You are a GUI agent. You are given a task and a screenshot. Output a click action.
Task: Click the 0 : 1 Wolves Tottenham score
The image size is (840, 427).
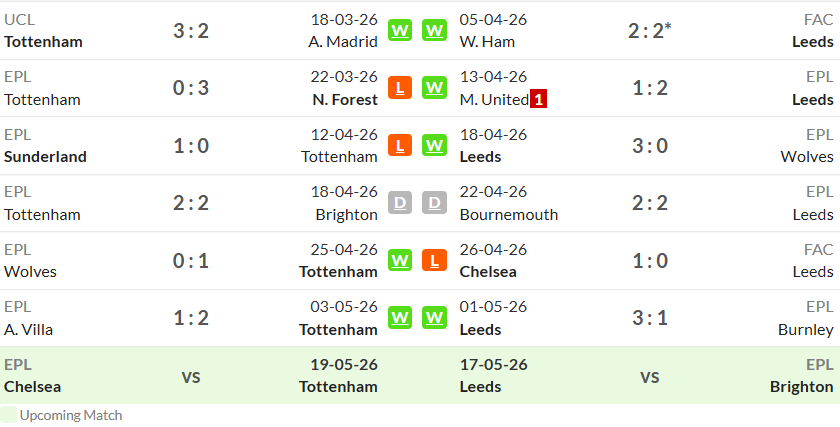pyautogui.click(x=191, y=261)
